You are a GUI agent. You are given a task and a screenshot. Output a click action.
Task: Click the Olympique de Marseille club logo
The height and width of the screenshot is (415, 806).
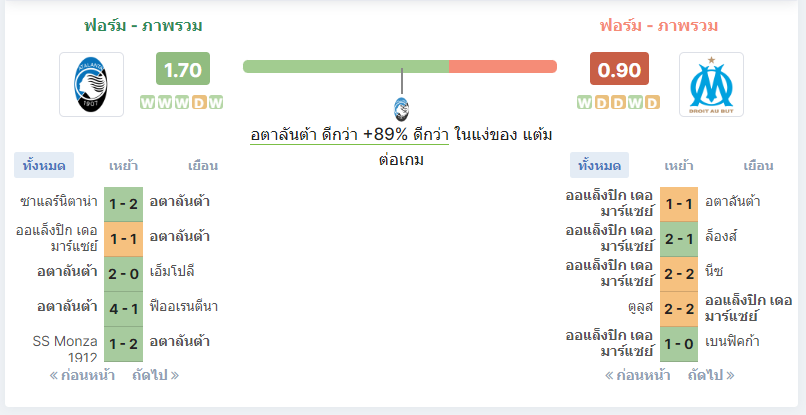[x=711, y=84]
